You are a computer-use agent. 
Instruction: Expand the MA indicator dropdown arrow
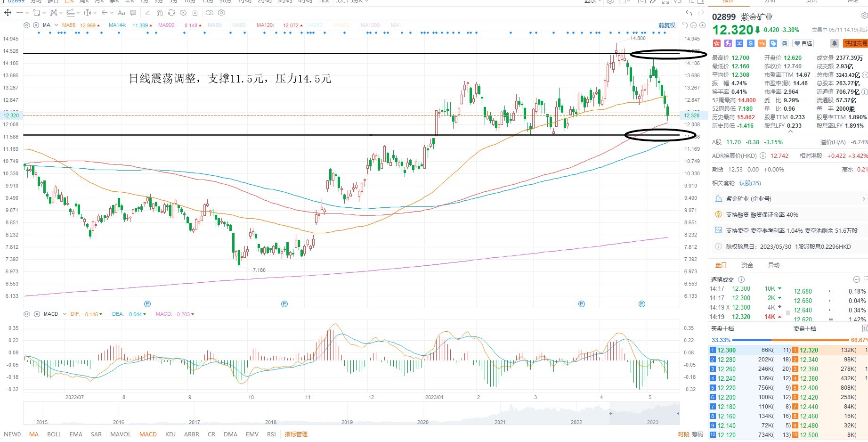56,25
